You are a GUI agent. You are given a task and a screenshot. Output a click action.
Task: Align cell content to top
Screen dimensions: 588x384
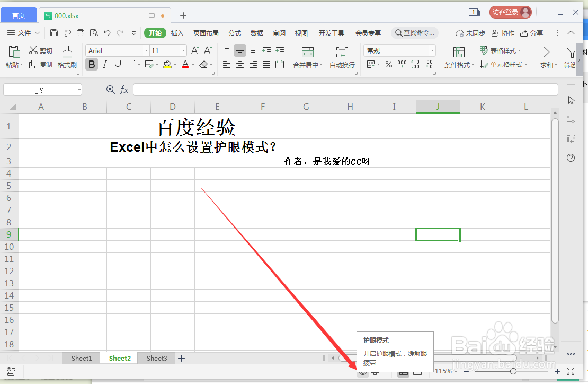[227, 50]
